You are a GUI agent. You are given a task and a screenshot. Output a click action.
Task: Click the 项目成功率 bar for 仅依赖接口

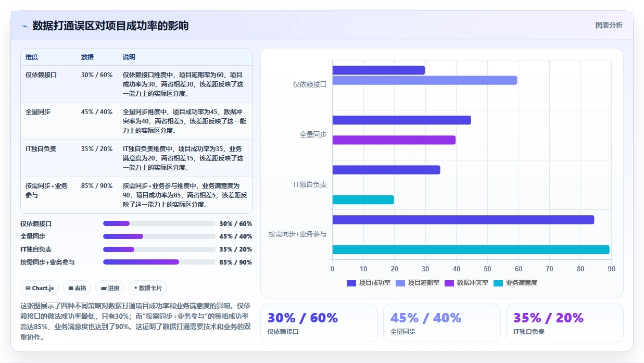click(378, 70)
